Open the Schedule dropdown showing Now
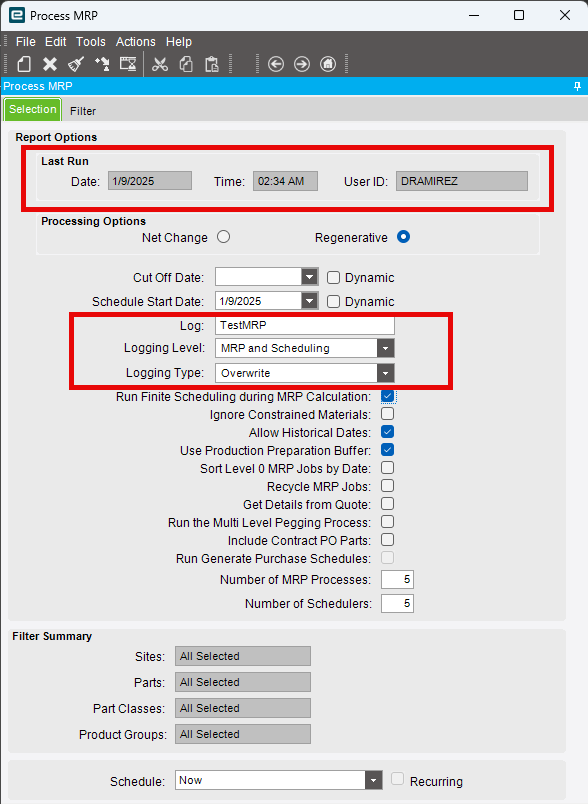The image size is (588, 804). [x=374, y=780]
